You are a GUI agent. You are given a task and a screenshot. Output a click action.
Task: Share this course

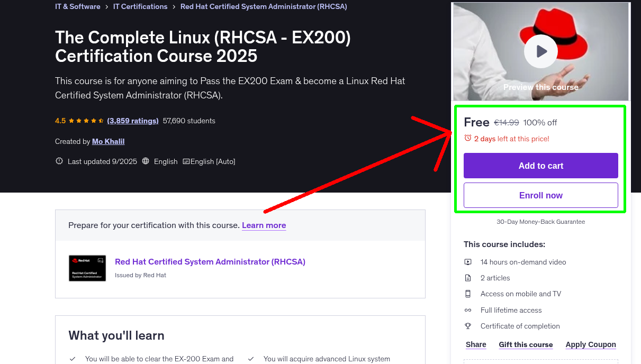pos(475,344)
